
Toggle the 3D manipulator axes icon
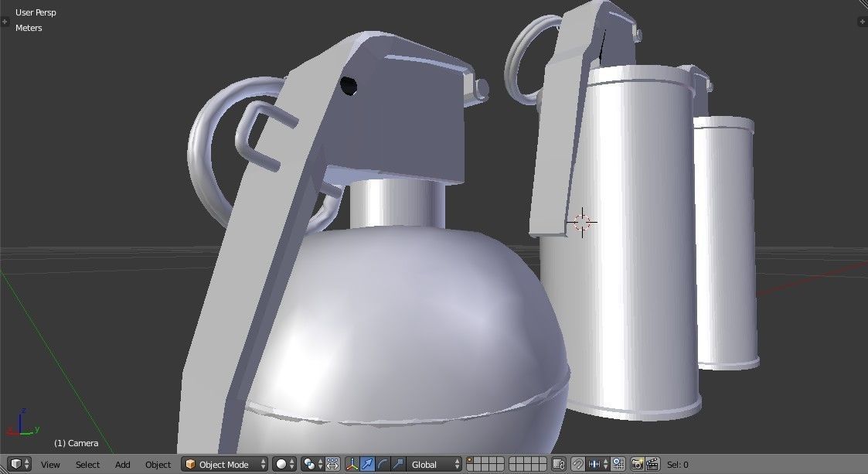(352, 464)
